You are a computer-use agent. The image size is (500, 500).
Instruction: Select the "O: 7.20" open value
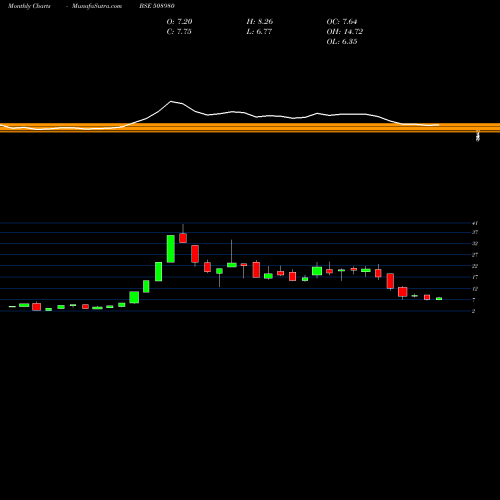(179, 22)
